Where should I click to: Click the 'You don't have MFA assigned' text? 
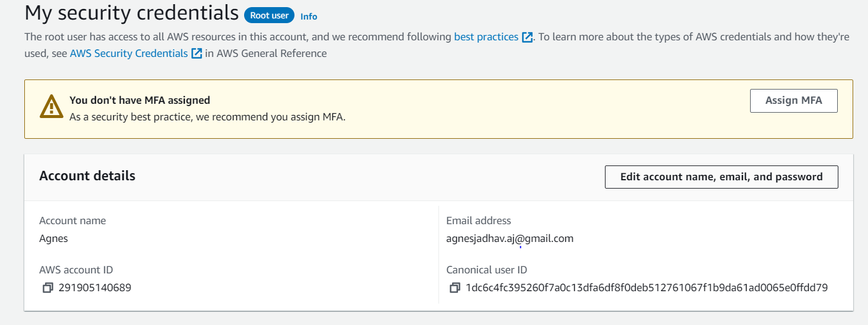(140, 100)
